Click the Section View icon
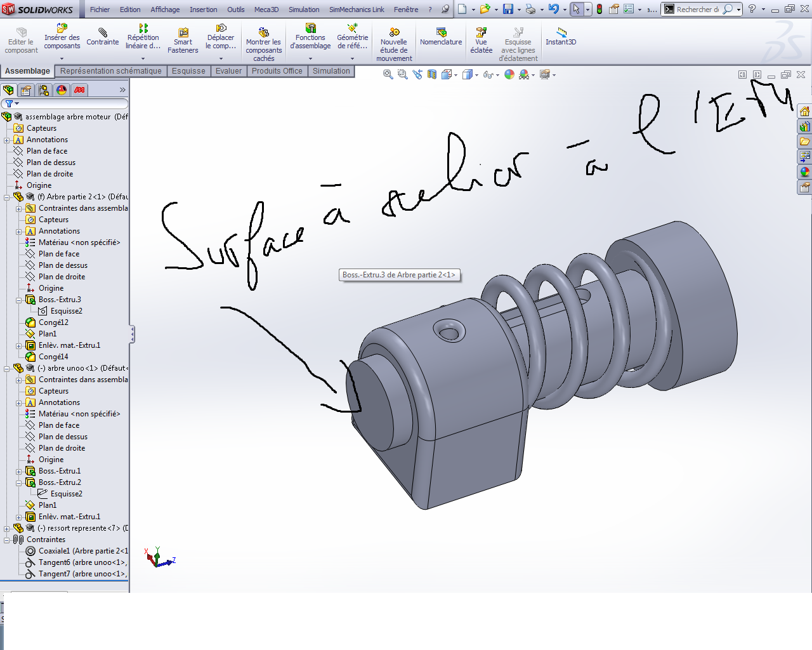The height and width of the screenshot is (650, 812). click(431, 74)
